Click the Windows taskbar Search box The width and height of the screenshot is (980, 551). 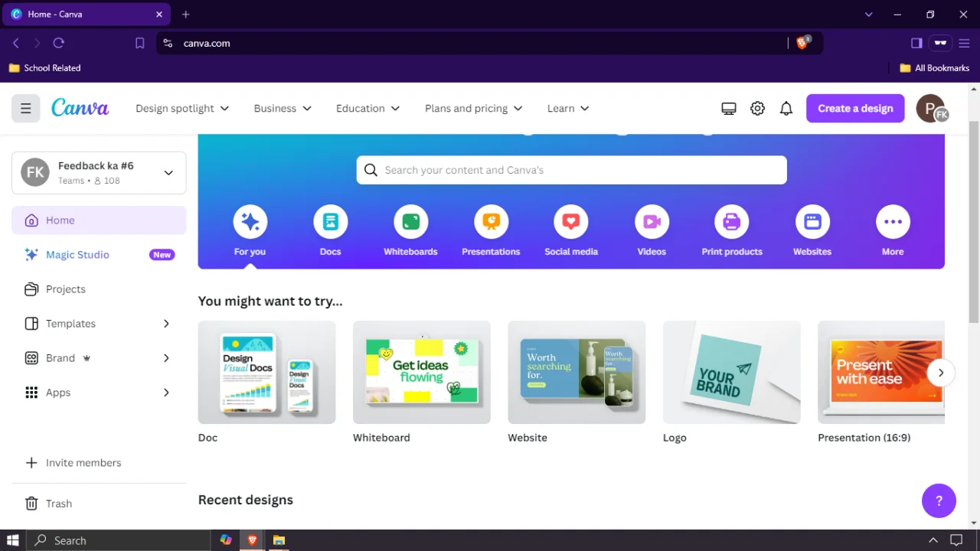pyautogui.click(x=119, y=540)
